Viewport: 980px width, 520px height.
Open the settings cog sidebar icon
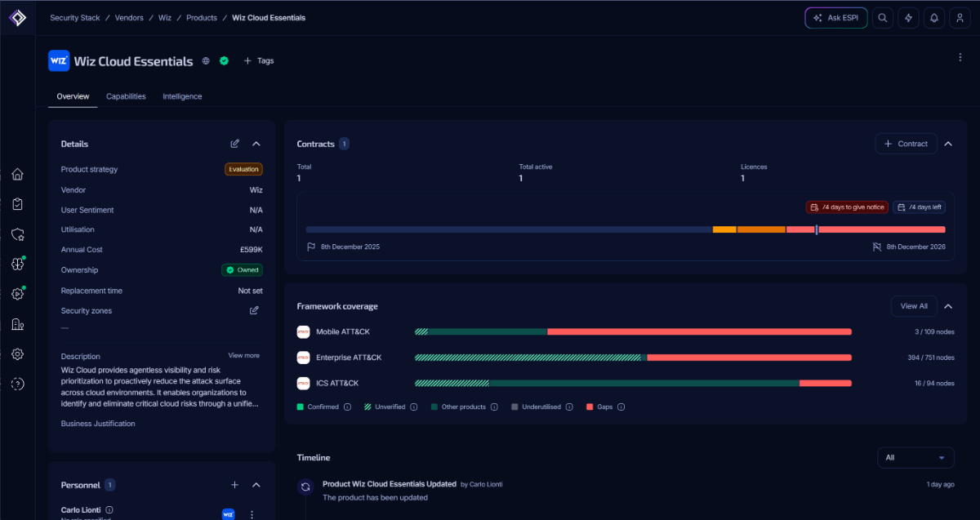(17, 354)
